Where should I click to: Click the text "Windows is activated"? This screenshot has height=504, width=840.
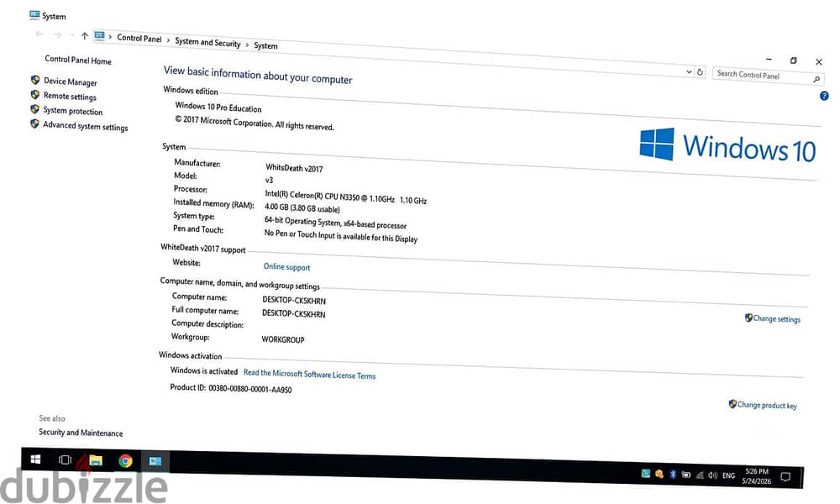point(204,370)
